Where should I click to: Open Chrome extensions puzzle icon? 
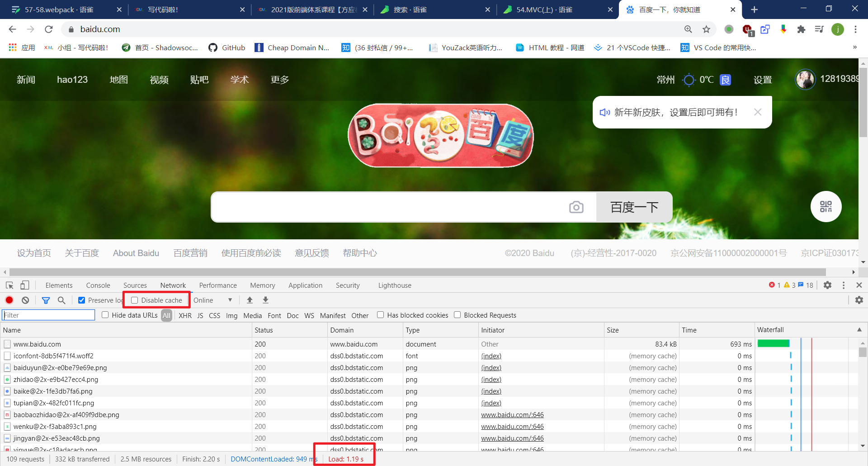click(801, 29)
